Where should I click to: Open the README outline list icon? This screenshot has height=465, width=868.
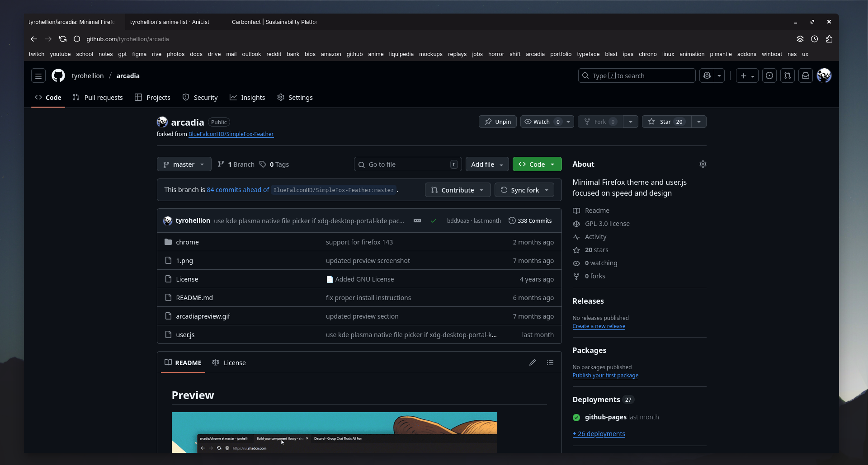(550, 362)
